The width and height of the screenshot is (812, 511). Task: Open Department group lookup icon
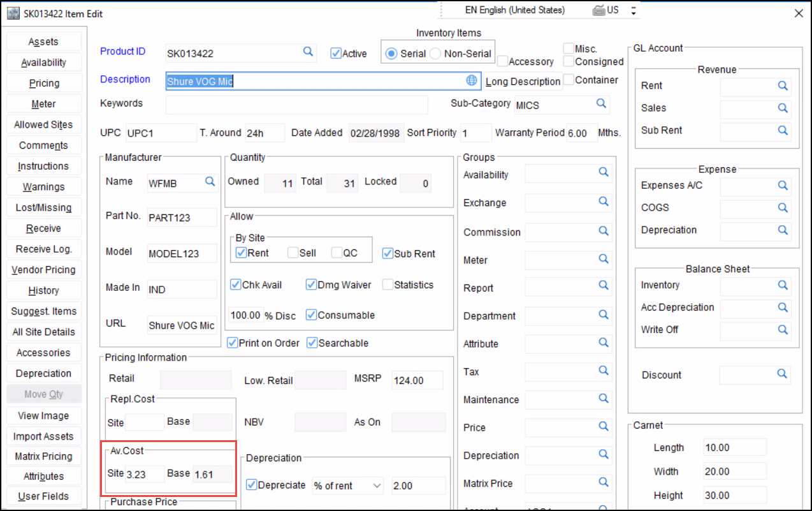coord(604,315)
